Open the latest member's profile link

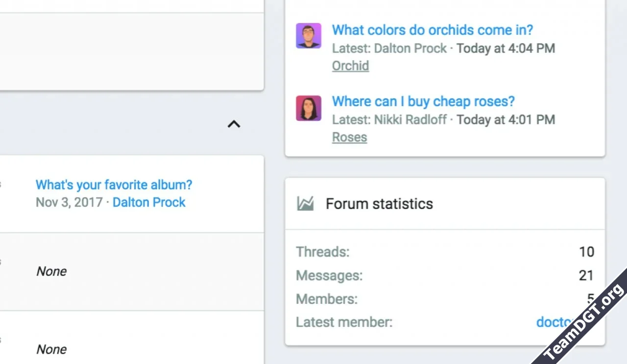[554, 322]
